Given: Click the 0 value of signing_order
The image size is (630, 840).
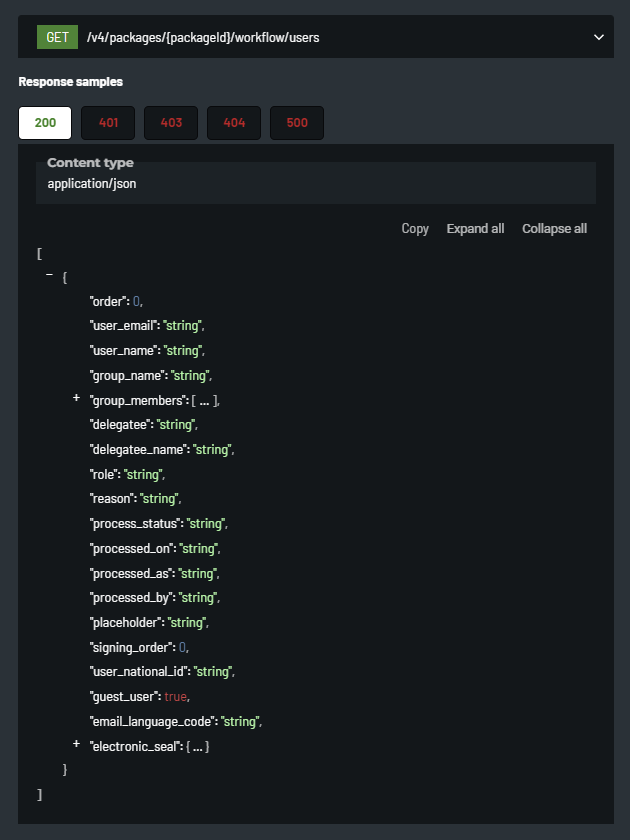Looking at the screenshot, I should [183, 647].
